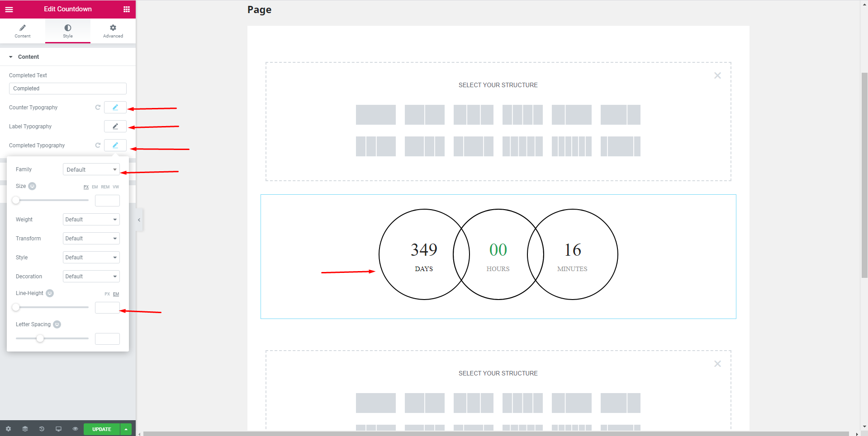Image resolution: width=868 pixels, height=436 pixels.
Task: Open the Navigator layers icon
Action: pyautogui.click(x=25, y=429)
